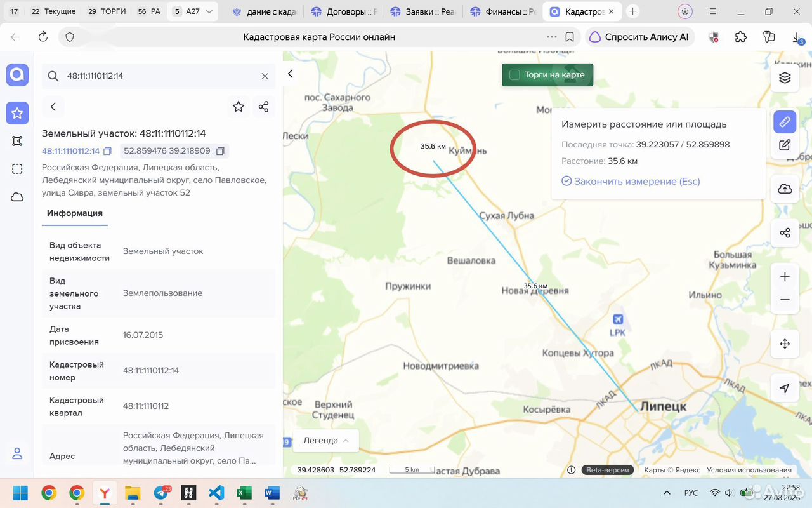Zoom out on the map

[x=785, y=300]
